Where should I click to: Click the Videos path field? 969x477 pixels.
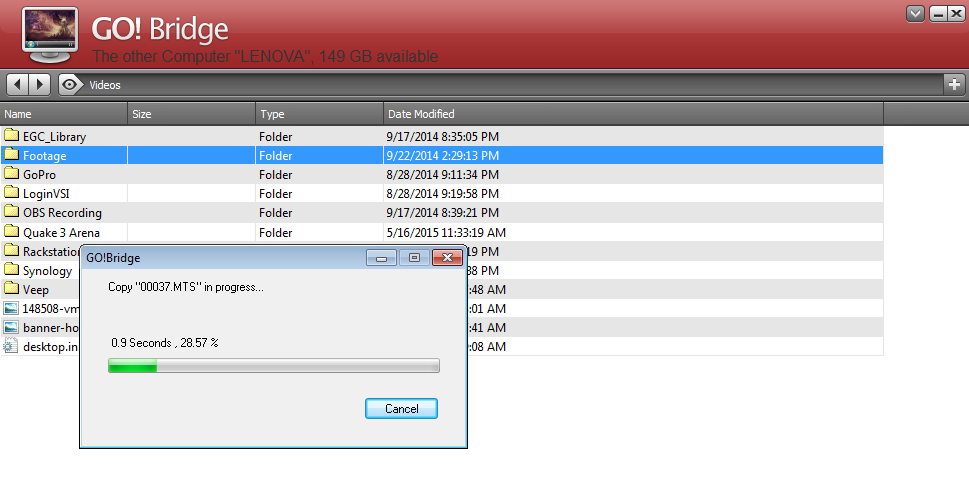tap(513, 85)
